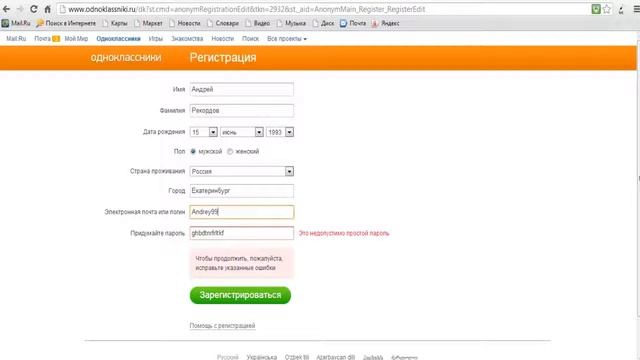This screenshot has height=360, width=640.
Task: Click the pink fix-errors notice box
Action: pos(242,263)
